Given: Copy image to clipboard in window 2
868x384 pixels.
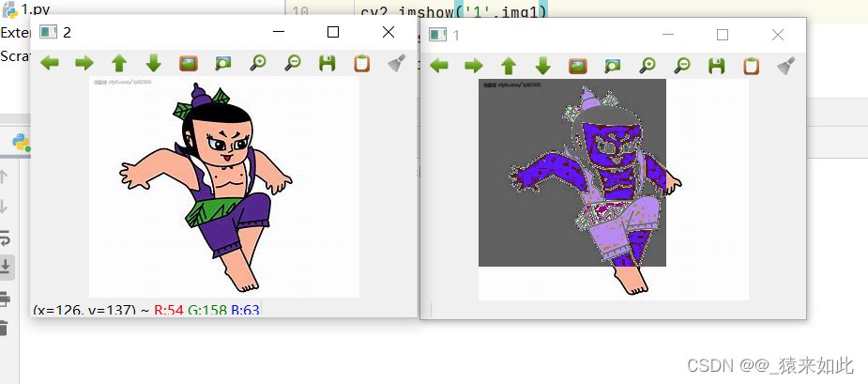Looking at the screenshot, I should click(361, 63).
